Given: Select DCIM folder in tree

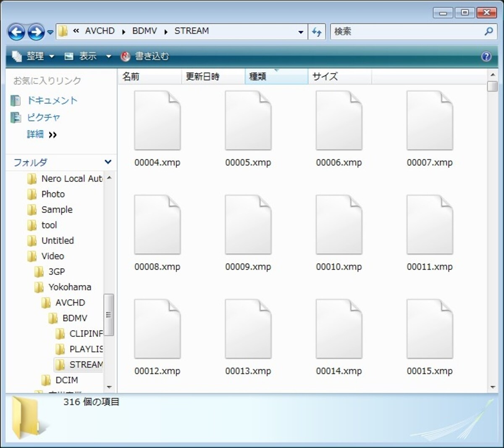Looking at the screenshot, I should point(60,380).
